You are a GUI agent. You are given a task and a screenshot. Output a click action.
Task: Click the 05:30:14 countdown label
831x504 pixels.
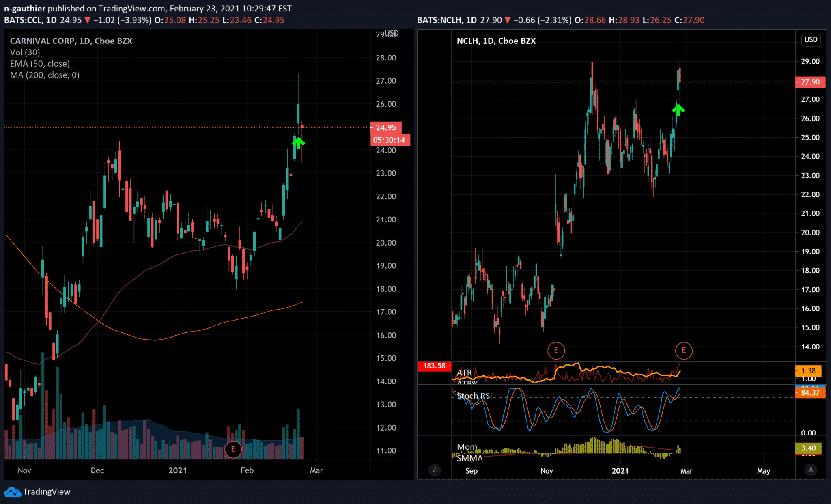pos(390,140)
